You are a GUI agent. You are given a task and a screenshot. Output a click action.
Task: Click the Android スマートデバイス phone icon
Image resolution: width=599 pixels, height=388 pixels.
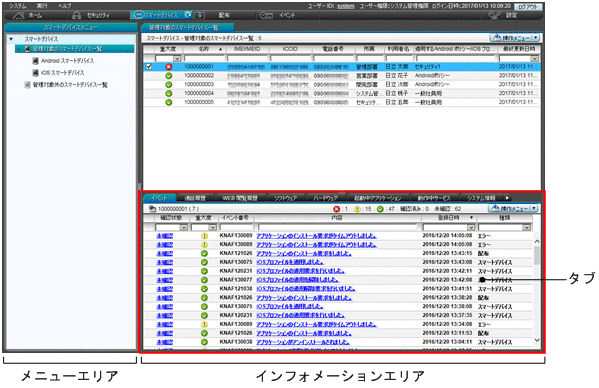point(36,61)
